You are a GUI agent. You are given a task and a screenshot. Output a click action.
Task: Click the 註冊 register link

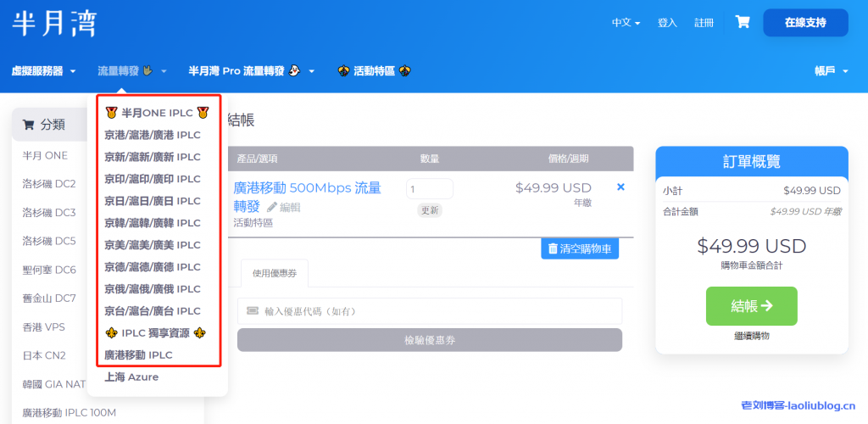(x=704, y=23)
